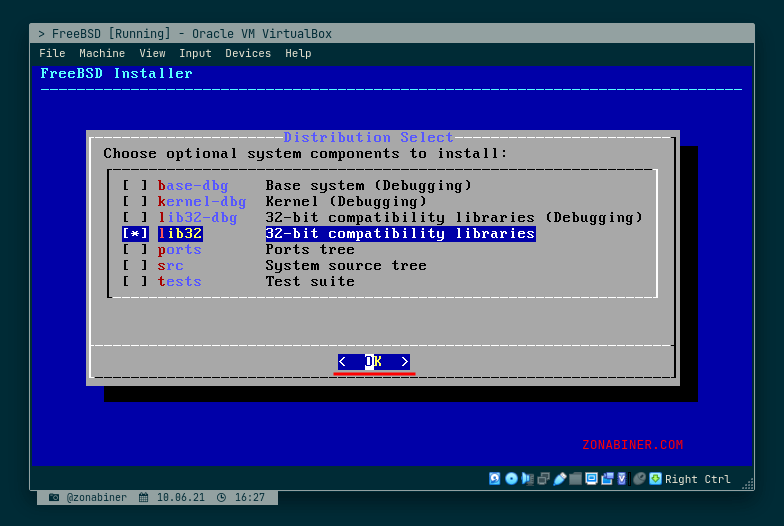The width and height of the screenshot is (784, 526).
Task: Toggle the ports checkbox
Action: click(135, 250)
